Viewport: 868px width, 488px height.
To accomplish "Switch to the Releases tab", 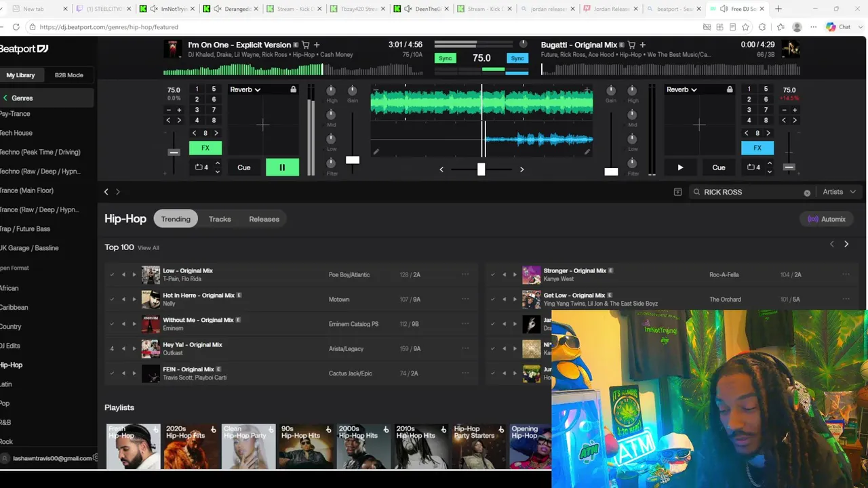I will (x=264, y=219).
